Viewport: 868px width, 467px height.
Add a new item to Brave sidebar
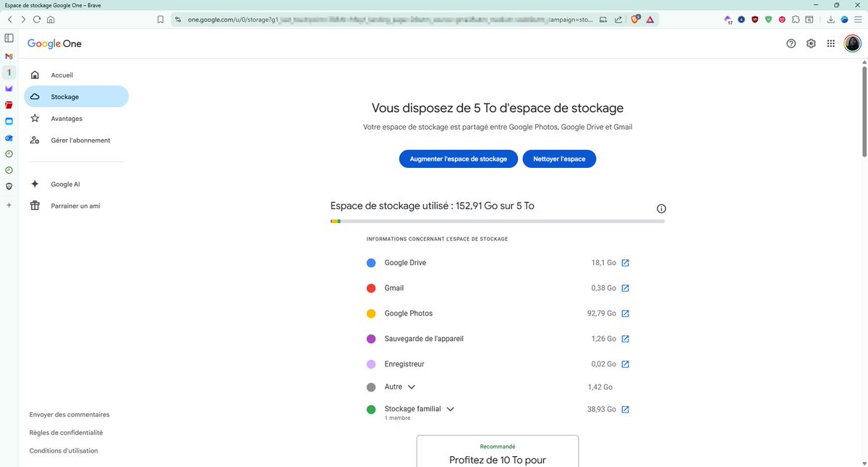point(9,206)
